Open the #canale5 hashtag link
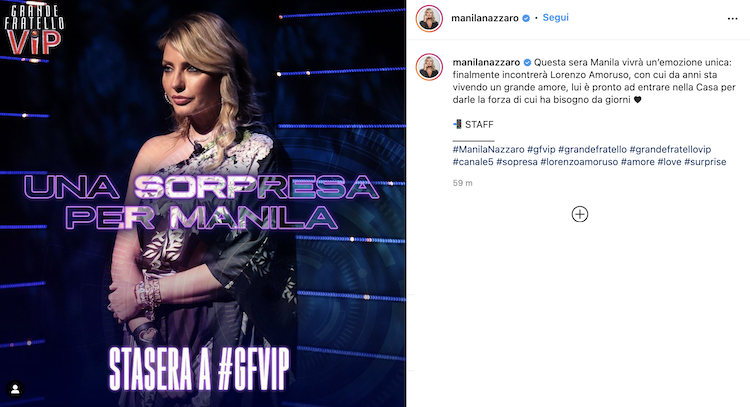Image resolution: width=750 pixels, height=407 pixels. tap(473, 162)
